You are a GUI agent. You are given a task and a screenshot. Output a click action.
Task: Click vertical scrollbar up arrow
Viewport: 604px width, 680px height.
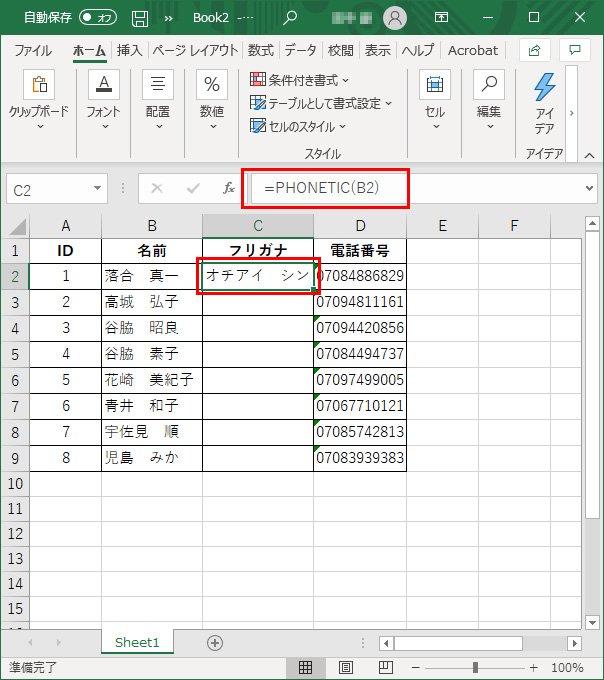592,224
